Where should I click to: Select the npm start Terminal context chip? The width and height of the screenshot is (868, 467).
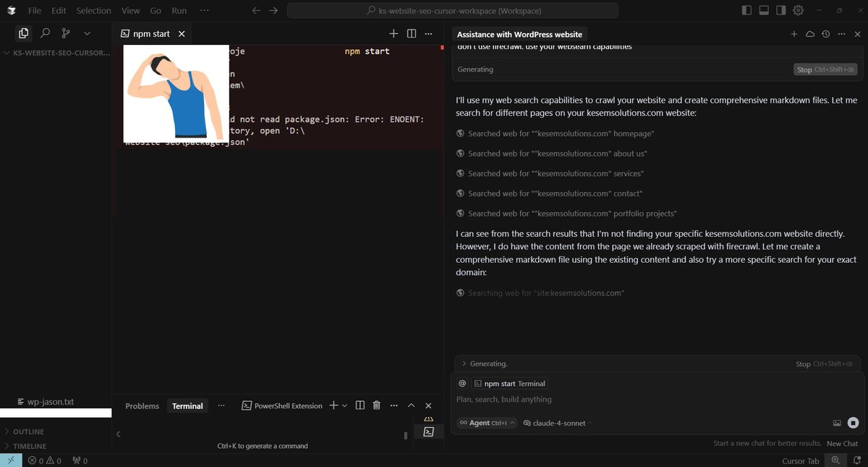[x=510, y=384]
